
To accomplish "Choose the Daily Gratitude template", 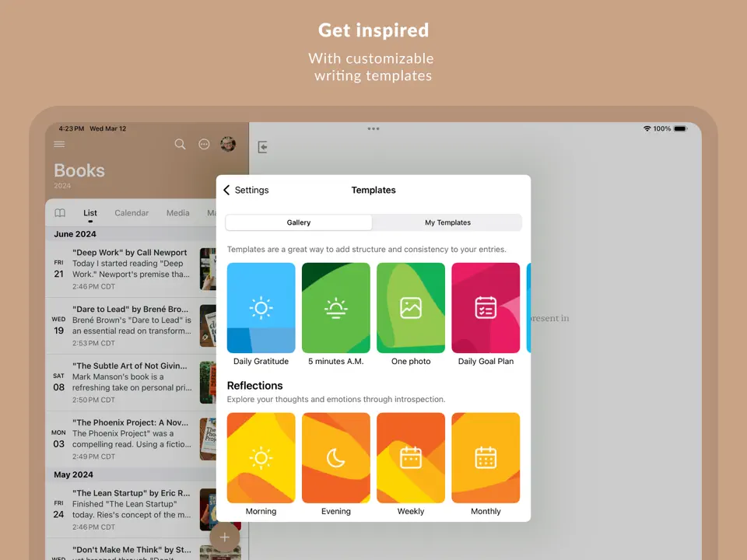I will click(261, 308).
